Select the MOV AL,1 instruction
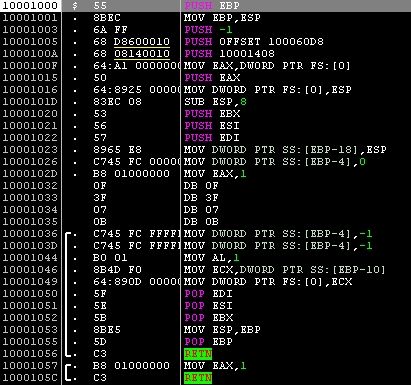The width and height of the screenshot is (411, 385). pos(212,258)
